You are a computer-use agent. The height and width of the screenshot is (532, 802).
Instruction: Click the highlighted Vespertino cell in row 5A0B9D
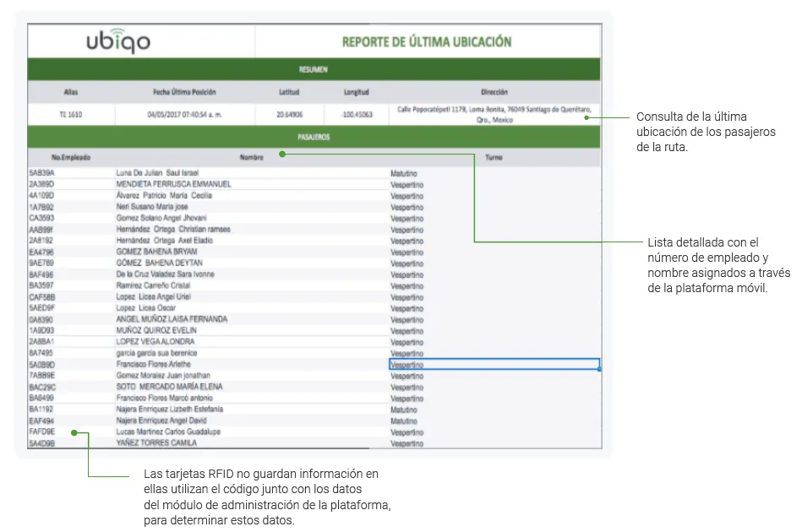pos(494,364)
